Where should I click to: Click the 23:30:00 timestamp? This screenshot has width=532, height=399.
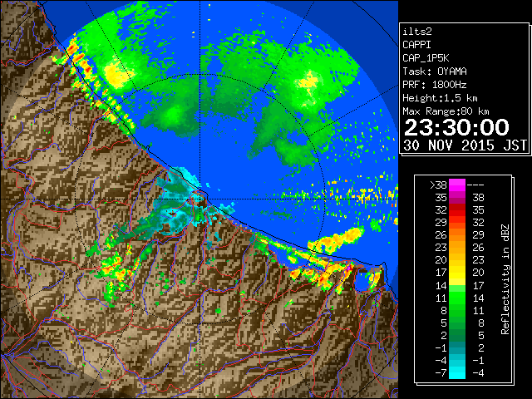pos(456,127)
